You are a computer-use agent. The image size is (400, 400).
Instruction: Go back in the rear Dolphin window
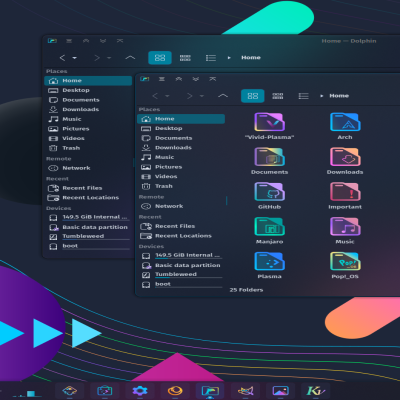[62, 58]
